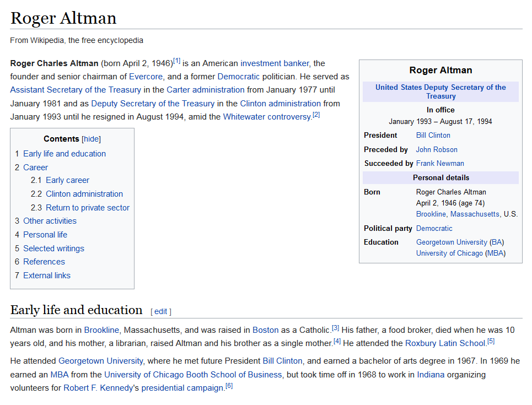Open Georgetown University in infobox Education row
The height and width of the screenshot is (405, 532).
[x=452, y=242]
